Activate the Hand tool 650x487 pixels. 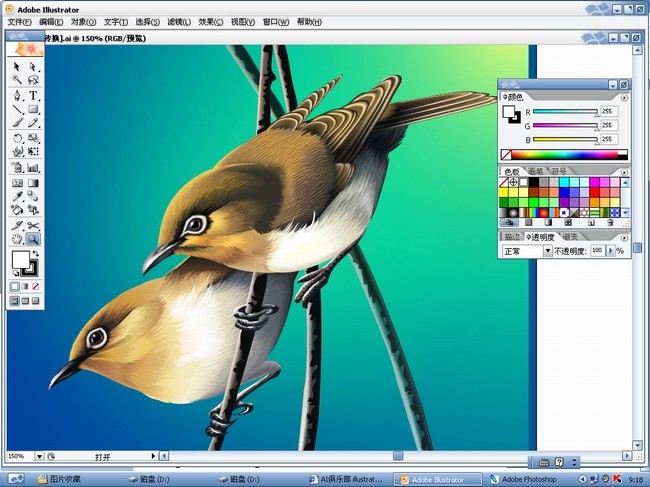tap(17, 239)
